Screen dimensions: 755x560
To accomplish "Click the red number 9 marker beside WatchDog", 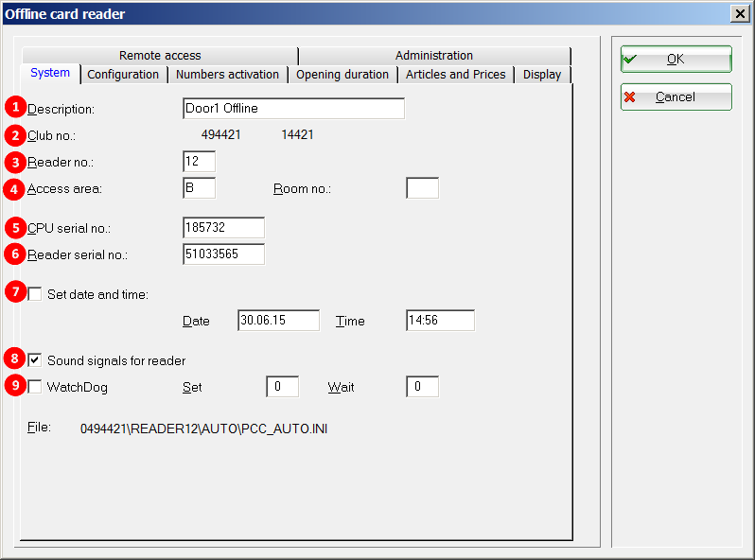I will pyautogui.click(x=14, y=386).
